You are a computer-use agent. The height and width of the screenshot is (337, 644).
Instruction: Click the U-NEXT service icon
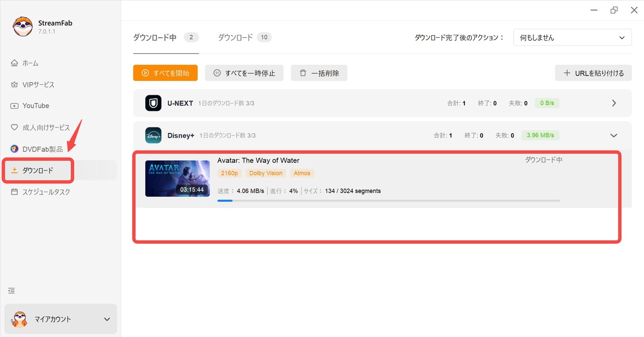(x=153, y=103)
